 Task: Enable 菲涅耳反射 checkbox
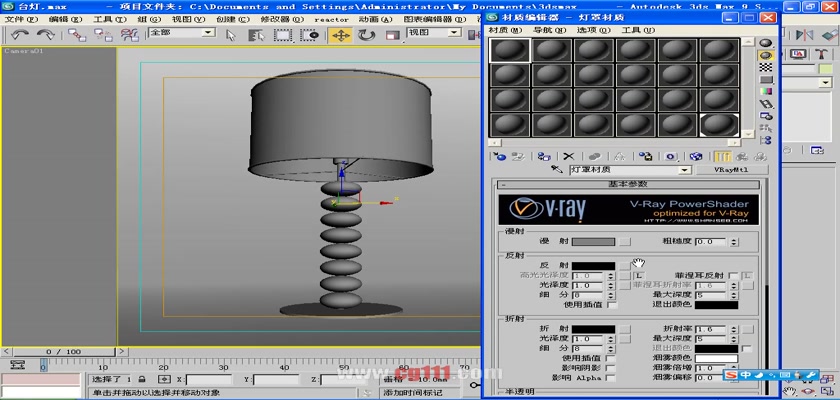coord(733,276)
